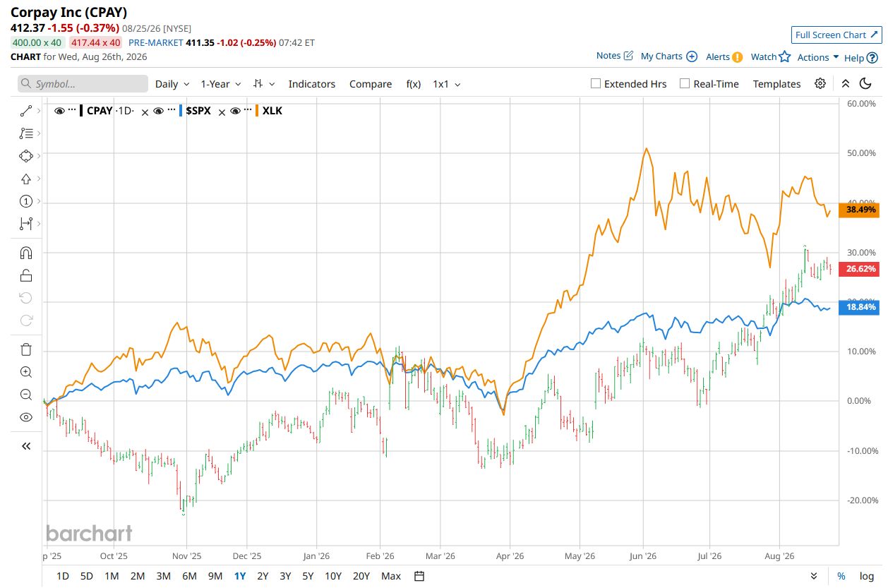The height and width of the screenshot is (588, 888).
Task: Add to My Charts plus icon
Action: click(692, 56)
